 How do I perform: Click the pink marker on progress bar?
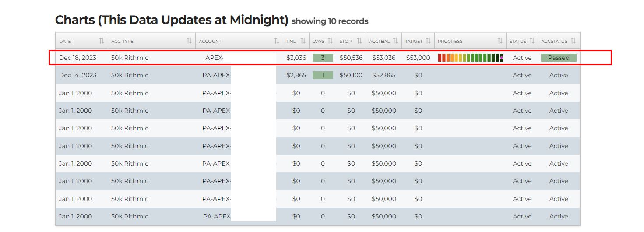coord(501,58)
